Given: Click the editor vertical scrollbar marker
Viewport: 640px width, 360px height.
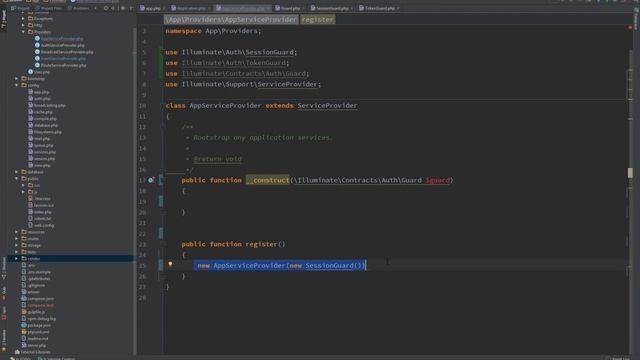Looking at the screenshot, I should (630, 173).
